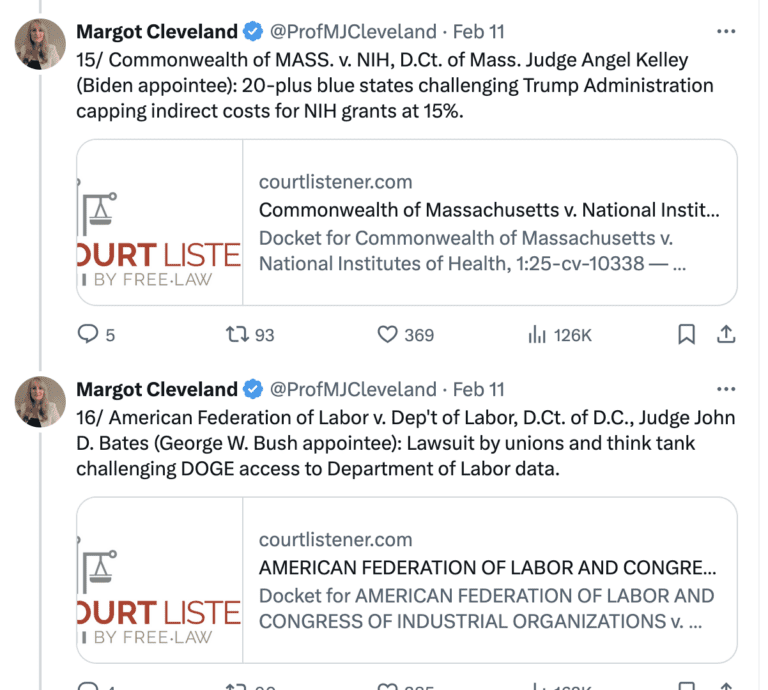This screenshot has height=690, width=768.
Task: Open Feb 11 timestamp of tweet 16/
Action: pyautogui.click(x=479, y=390)
